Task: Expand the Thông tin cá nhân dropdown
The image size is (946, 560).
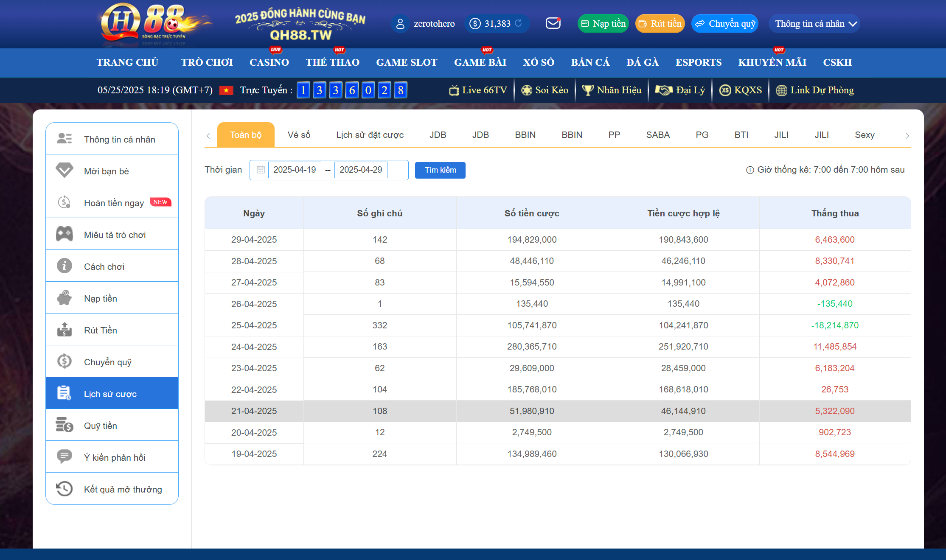Action: [x=815, y=24]
